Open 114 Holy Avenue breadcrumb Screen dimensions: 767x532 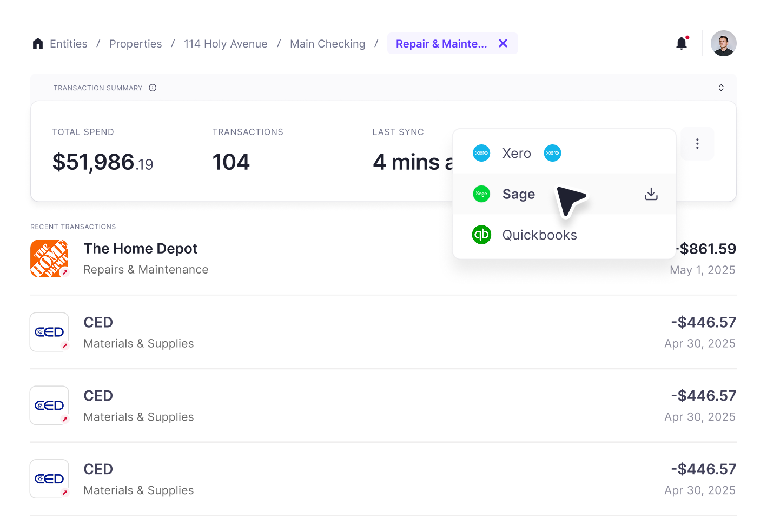[x=226, y=44]
